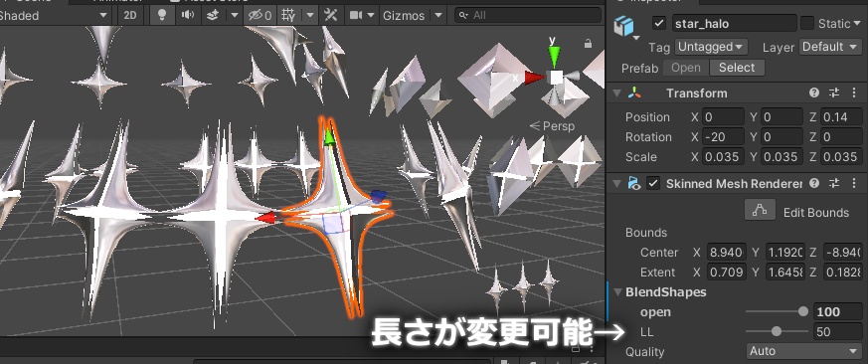Screen dimensions: 868x364
Task: Toggle Gizmos button
Action: (404, 15)
